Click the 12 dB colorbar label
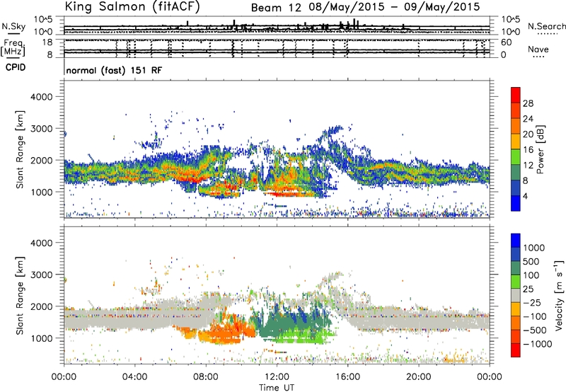Viewport: 566px width, 392px height. point(528,166)
